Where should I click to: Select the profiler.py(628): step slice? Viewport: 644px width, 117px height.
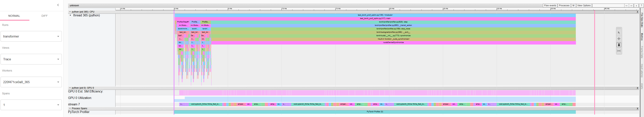[x=393, y=22]
